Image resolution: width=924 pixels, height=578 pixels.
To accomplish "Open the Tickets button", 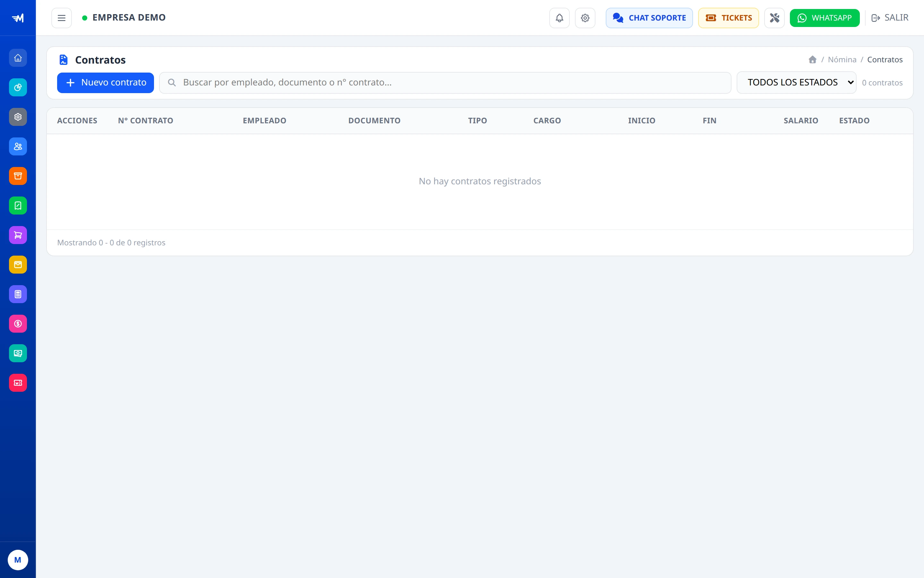I will click(x=729, y=18).
